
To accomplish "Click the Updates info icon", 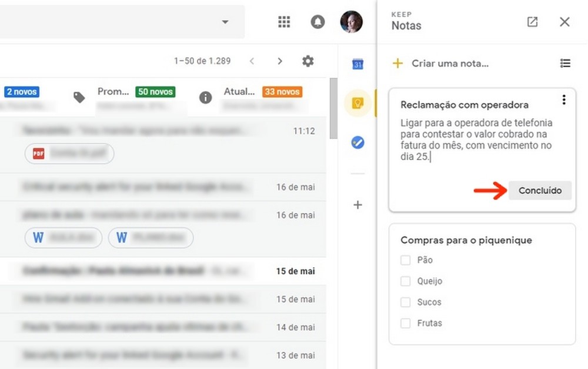I will pos(205,98).
